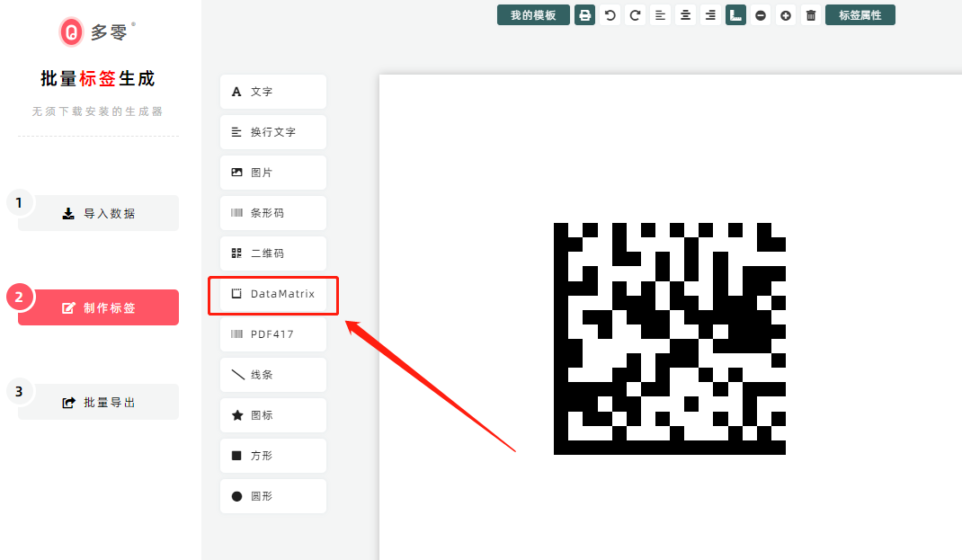962x560 pixels.
Task: Go to step 2 制作标签
Action: tap(98, 307)
